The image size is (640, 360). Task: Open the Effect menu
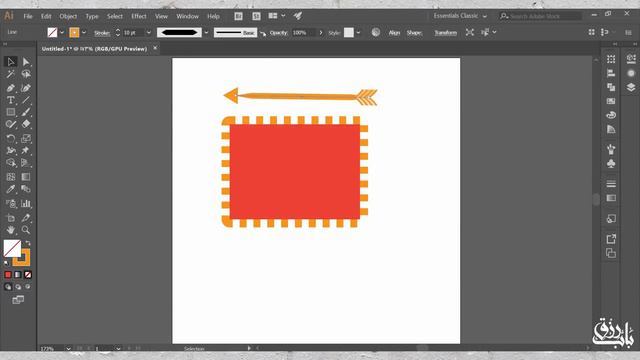coord(139,16)
